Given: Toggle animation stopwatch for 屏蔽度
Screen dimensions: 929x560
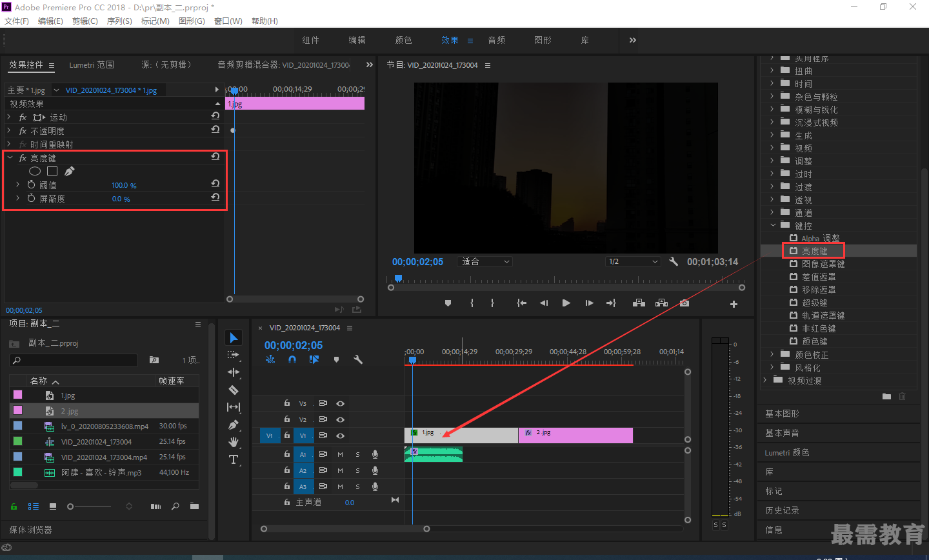Looking at the screenshot, I should 31,198.
